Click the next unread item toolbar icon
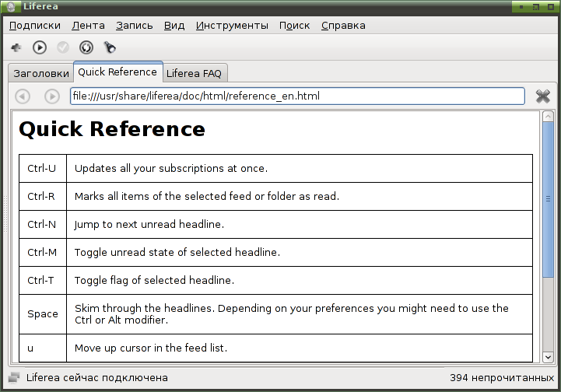Screen dimensions: 561x392 pos(40,47)
